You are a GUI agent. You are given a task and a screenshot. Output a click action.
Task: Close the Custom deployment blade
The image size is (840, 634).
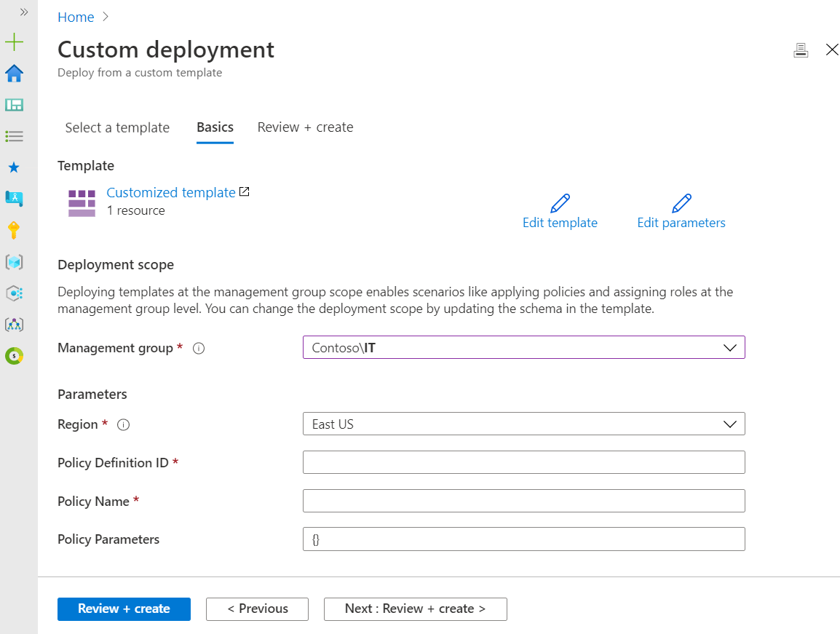coord(832,49)
